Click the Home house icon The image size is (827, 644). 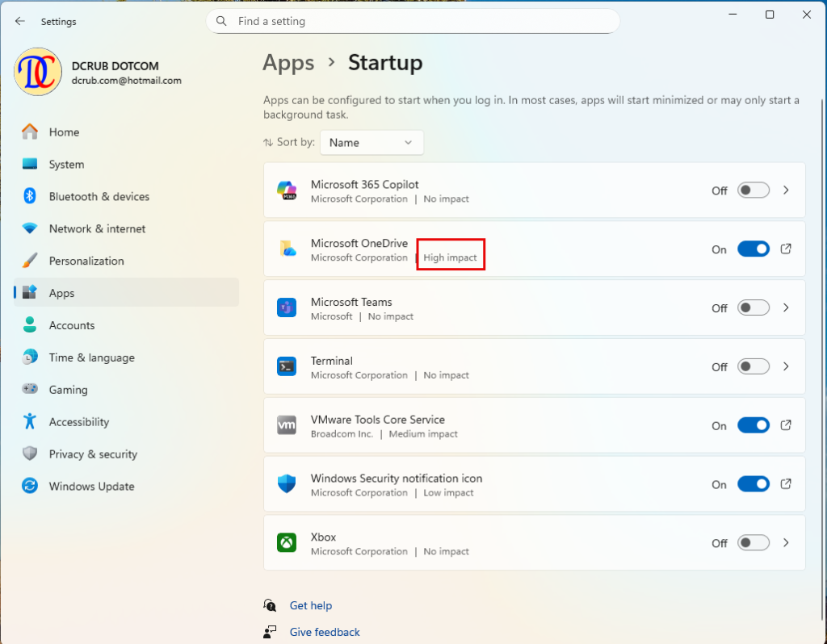30,132
